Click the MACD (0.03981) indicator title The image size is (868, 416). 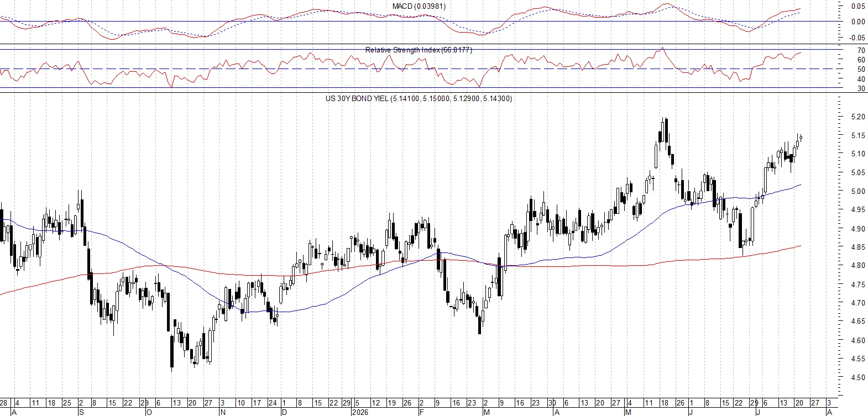click(x=419, y=6)
